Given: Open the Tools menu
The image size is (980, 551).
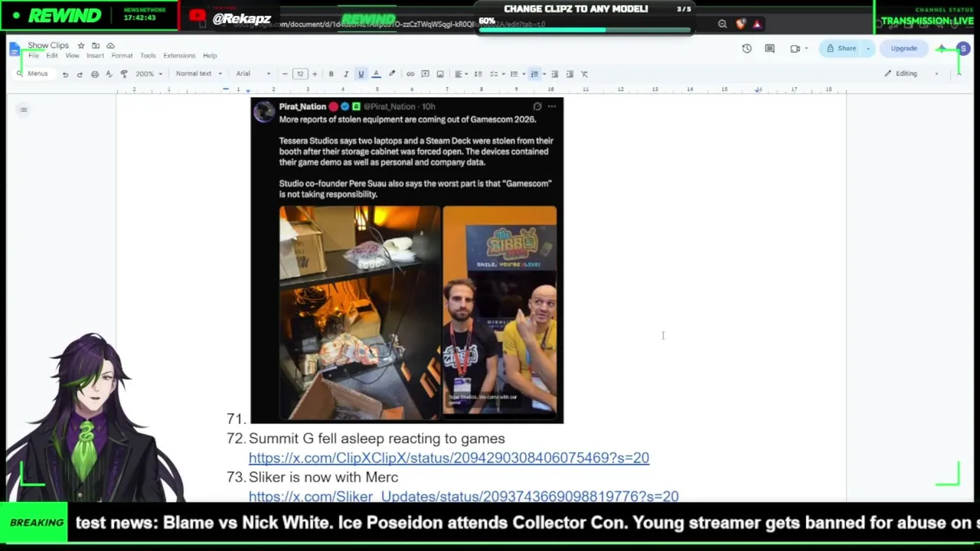Looking at the screenshot, I should 148,56.
